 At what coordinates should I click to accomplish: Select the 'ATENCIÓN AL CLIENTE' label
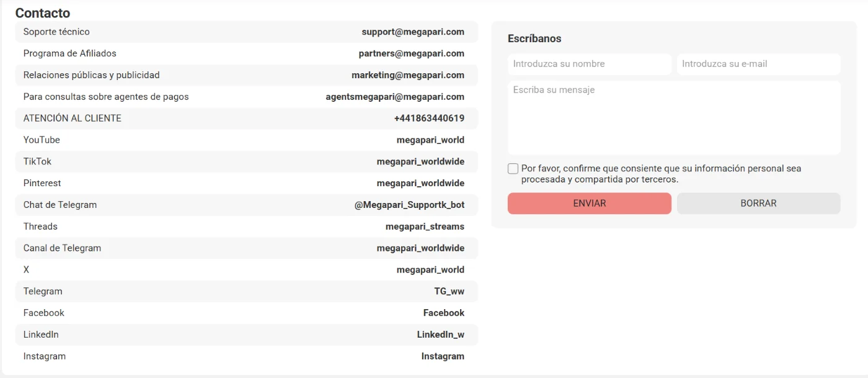coord(73,118)
